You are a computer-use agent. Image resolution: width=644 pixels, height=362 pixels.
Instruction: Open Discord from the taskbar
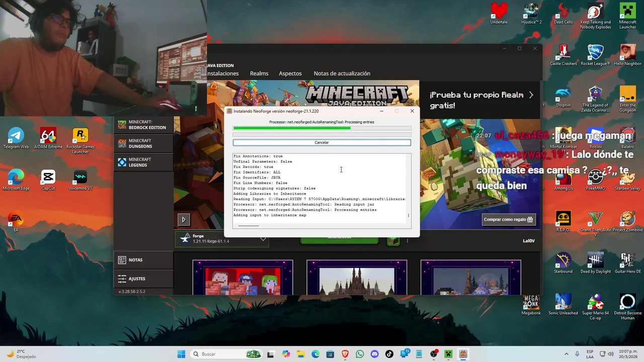(374, 354)
